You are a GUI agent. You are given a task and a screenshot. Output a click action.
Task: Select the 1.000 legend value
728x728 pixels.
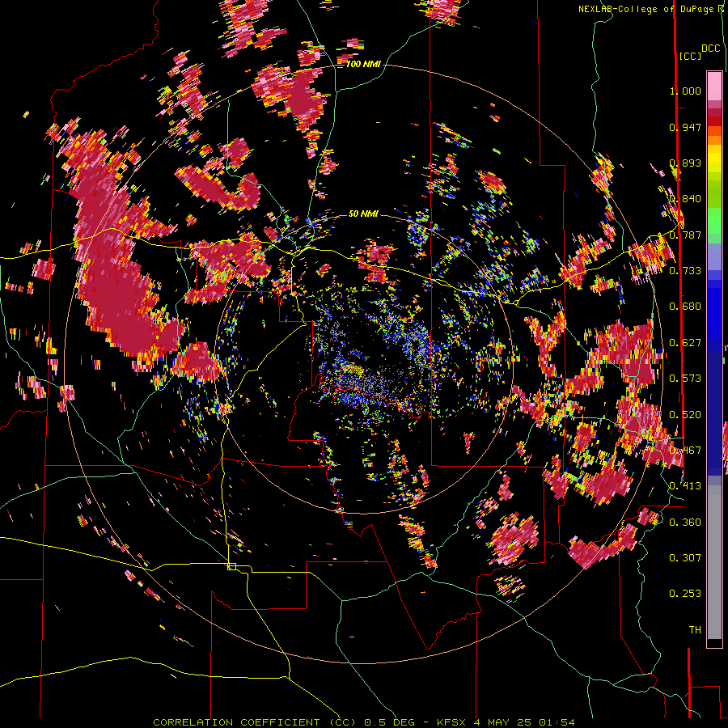(x=685, y=91)
